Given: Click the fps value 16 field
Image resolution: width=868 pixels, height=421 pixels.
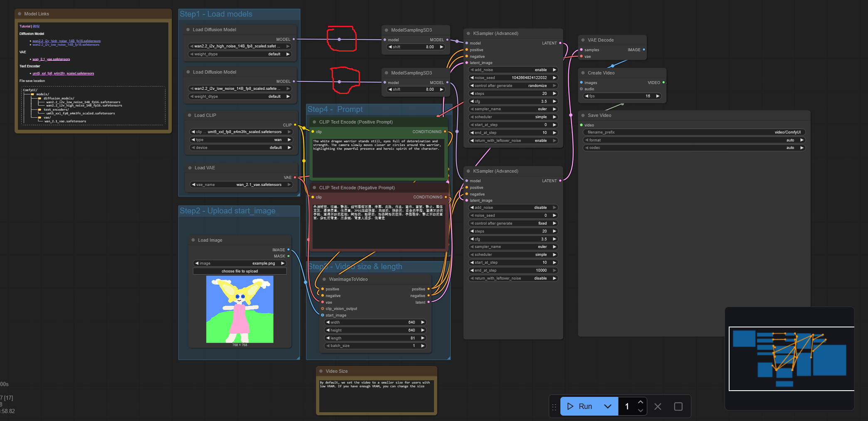Looking at the screenshot, I should click(x=622, y=96).
